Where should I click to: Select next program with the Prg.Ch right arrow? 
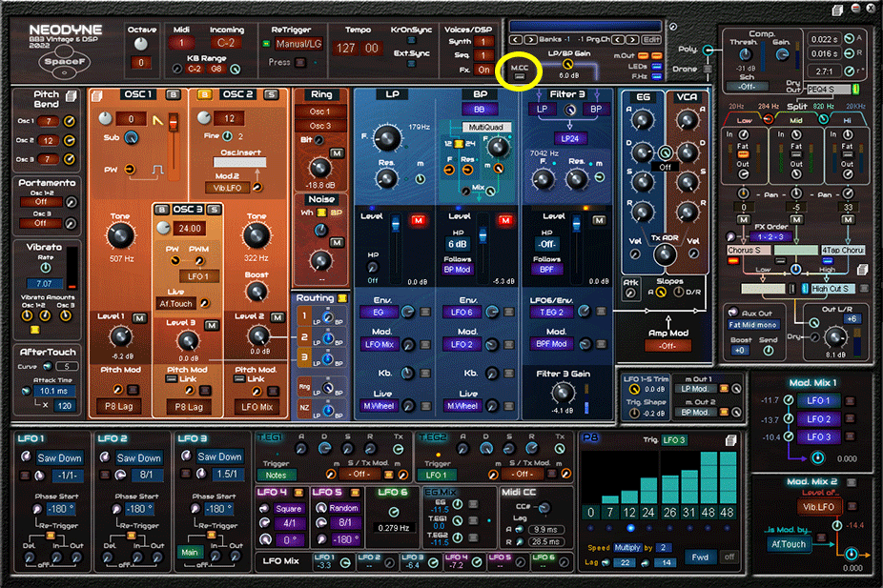(632, 39)
